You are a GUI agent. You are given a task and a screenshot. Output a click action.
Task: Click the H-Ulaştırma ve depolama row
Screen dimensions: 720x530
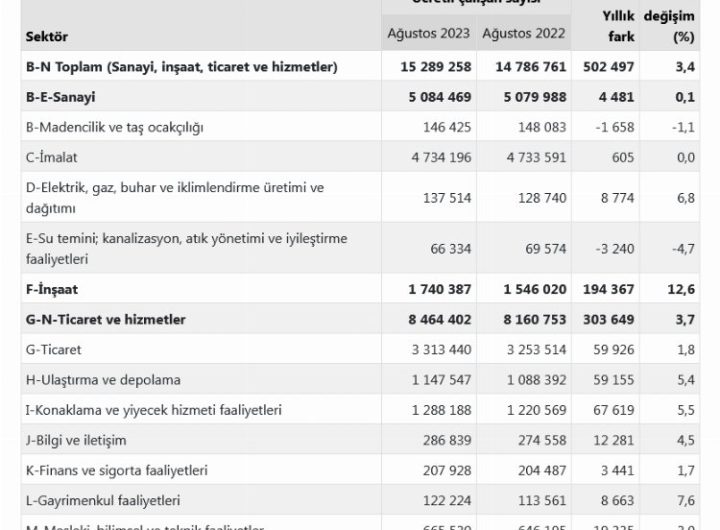pos(104,380)
